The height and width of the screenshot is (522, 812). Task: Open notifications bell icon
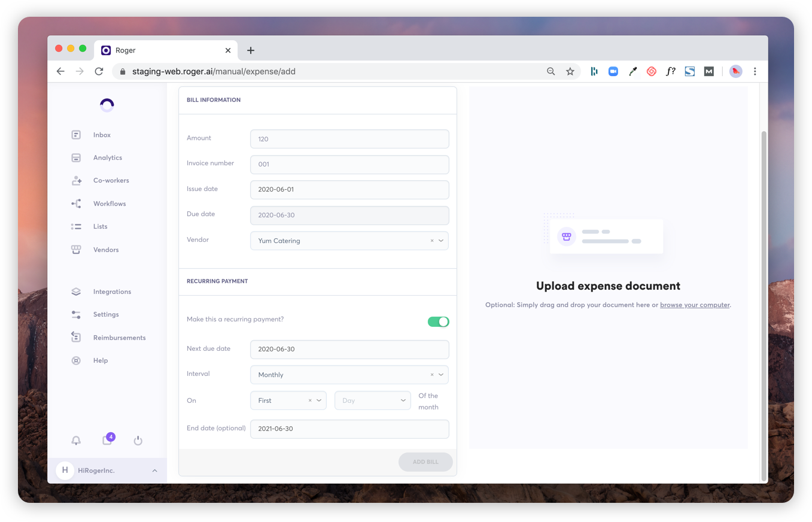point(76,441)
